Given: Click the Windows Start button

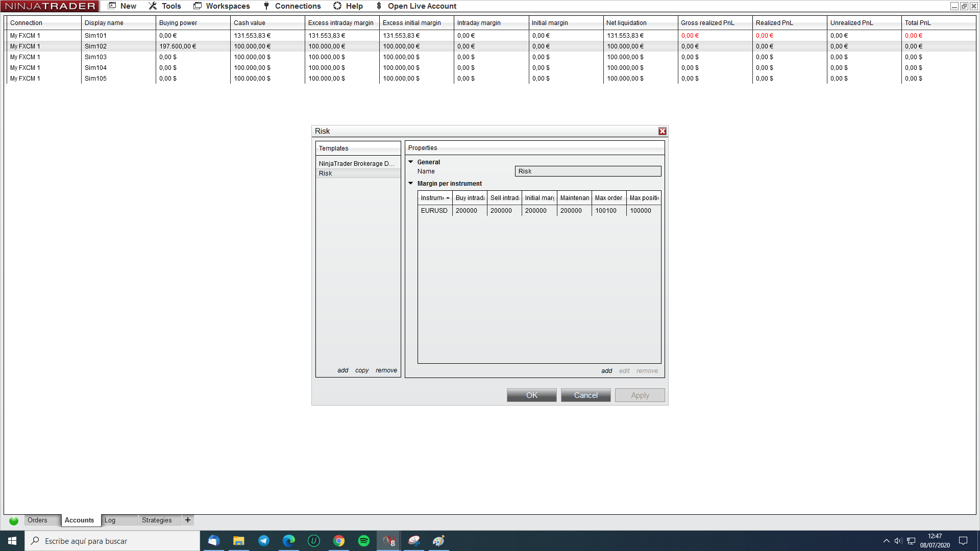Looking at the screenshot, I should (12, 541).
